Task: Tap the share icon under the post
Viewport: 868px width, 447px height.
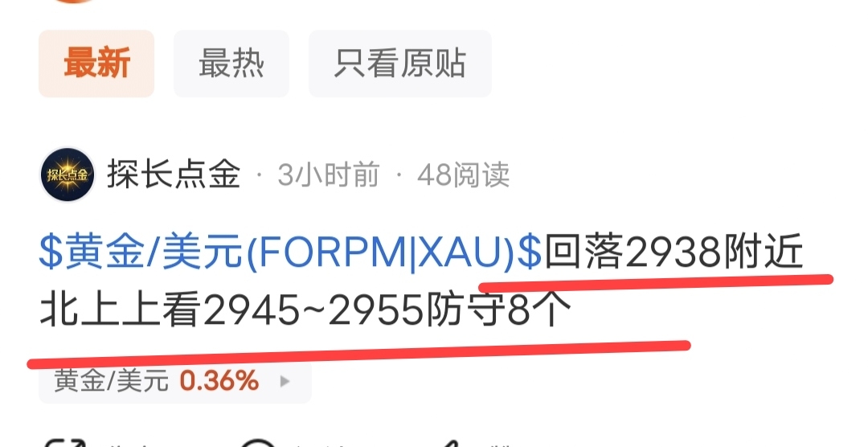Action: coord(65,443)
